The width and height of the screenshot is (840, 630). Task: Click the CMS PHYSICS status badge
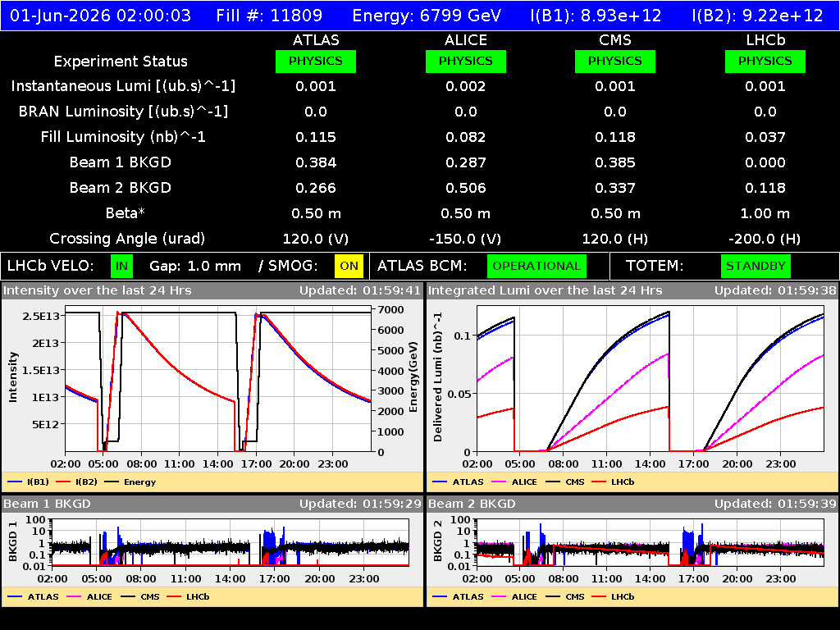615,61
